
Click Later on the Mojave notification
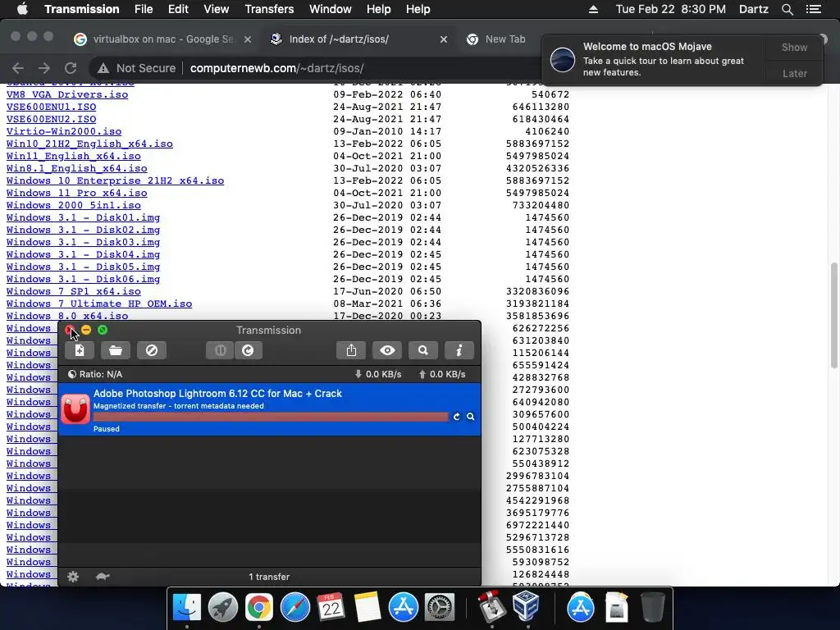794,73
